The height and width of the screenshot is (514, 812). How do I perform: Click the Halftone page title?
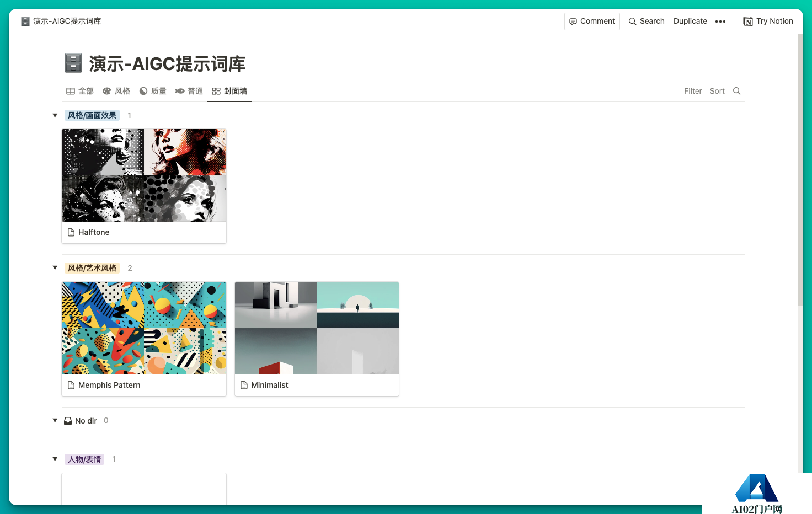pos(94,232)
